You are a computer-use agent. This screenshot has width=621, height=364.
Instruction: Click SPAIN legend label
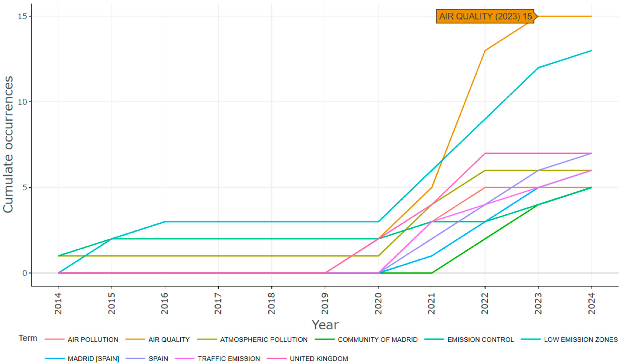coord(158,359)
